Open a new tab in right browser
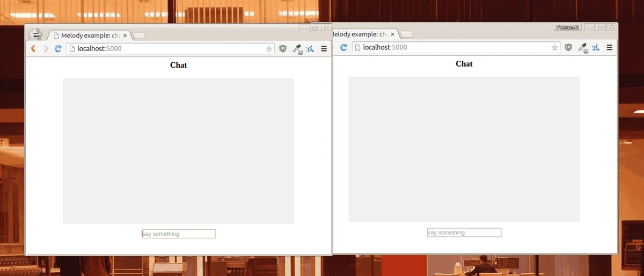The width and height of the screenshot is (644, 276). tap(407, 34)
